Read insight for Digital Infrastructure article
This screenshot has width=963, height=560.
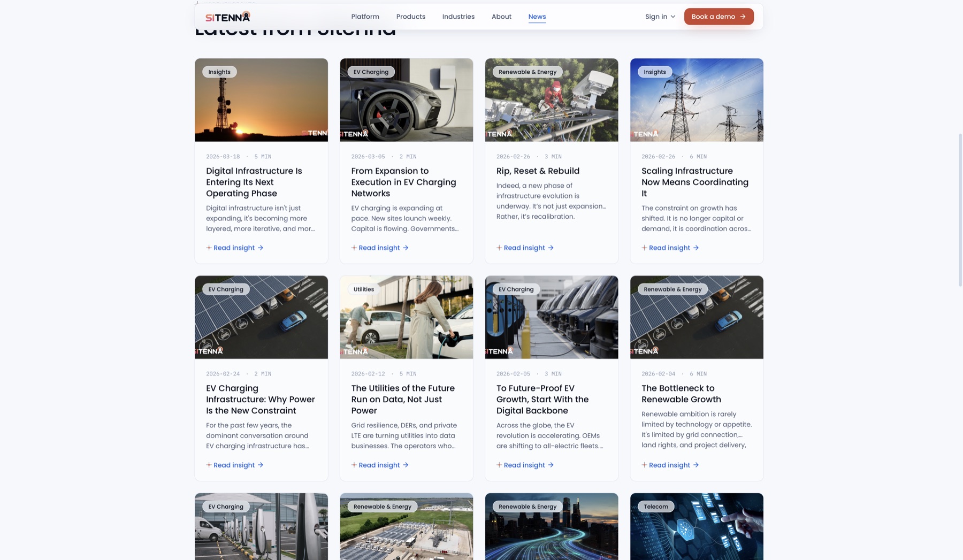(x=235, y=248)
